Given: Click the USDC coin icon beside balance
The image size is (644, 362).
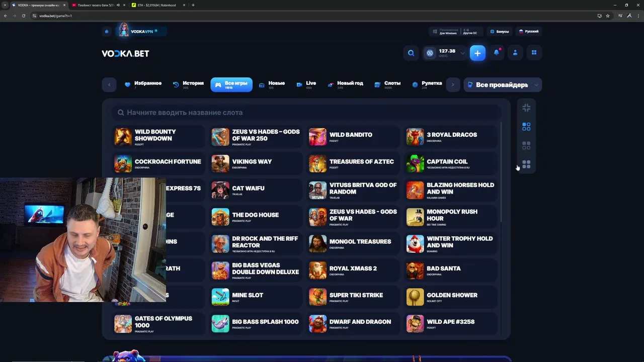Looking at the screenshot, I should click(430, 53).
